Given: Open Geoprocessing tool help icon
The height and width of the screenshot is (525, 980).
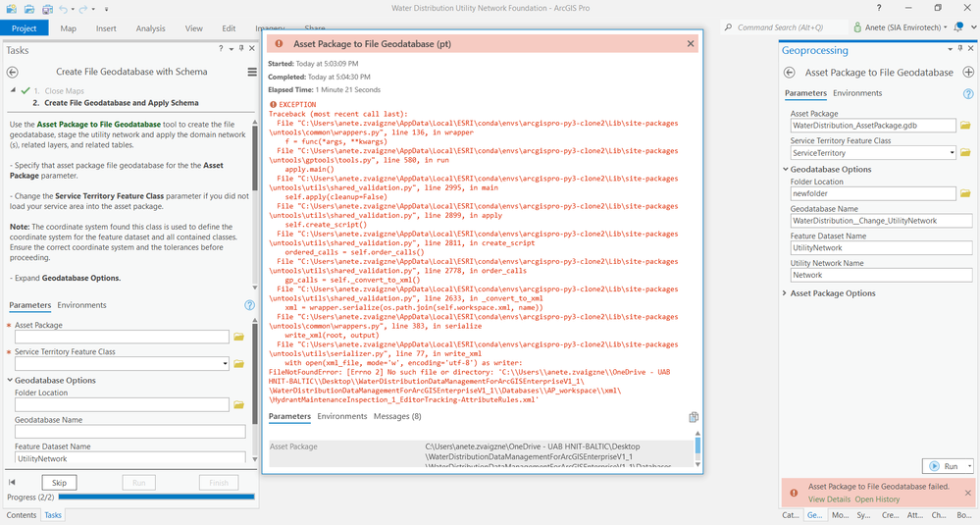Looking at the screenshot, I should click(x=968, y=94).
